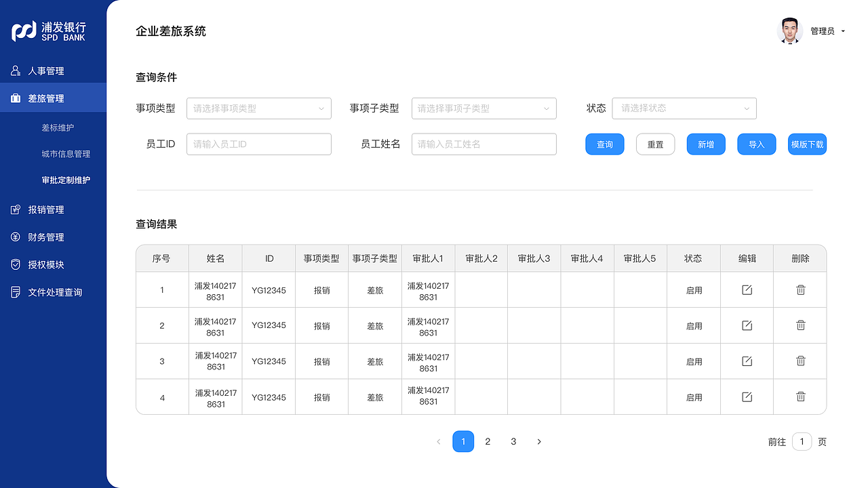868x488 pixels.
Task: Edit the record in row 4
Action: [x=747, y=397]
